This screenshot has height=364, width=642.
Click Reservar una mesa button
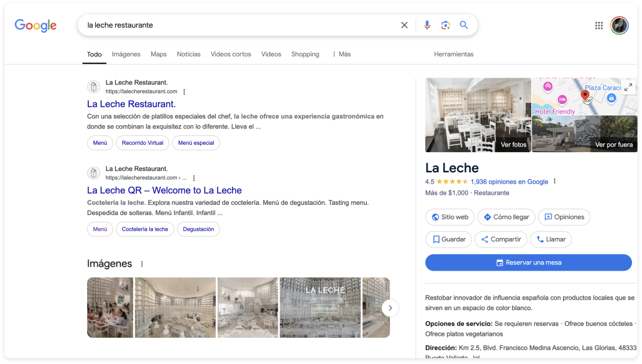(529, 263)
